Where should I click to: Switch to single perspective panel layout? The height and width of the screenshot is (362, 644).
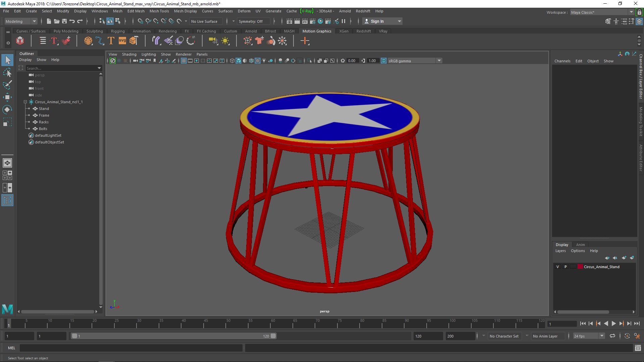tap(7, 163)
